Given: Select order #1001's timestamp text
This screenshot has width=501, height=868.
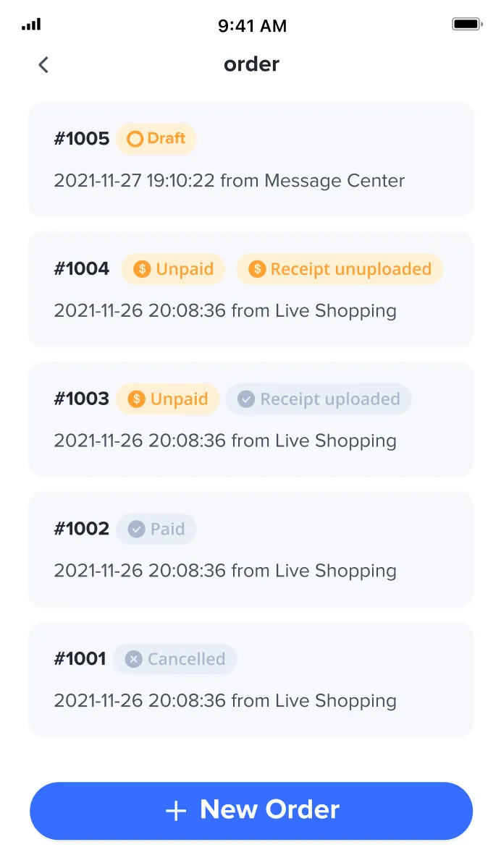Looking at the screenshot, I should [225, 700].
